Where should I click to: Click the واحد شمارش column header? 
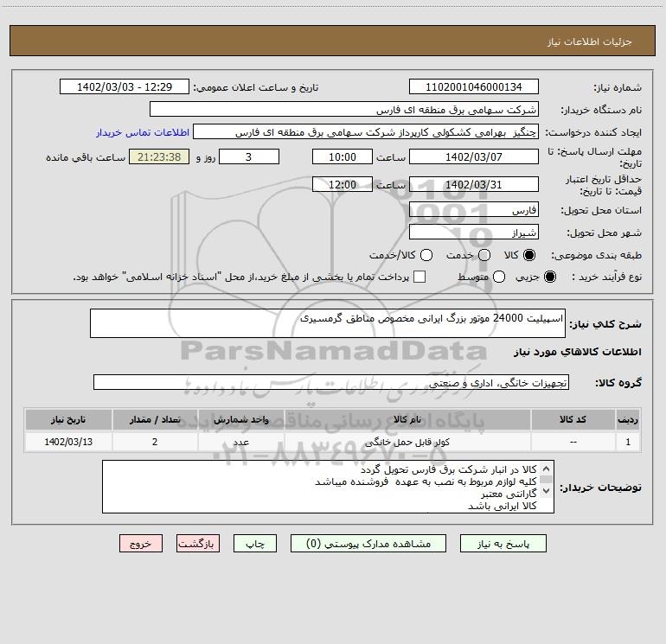click(240, 419)
